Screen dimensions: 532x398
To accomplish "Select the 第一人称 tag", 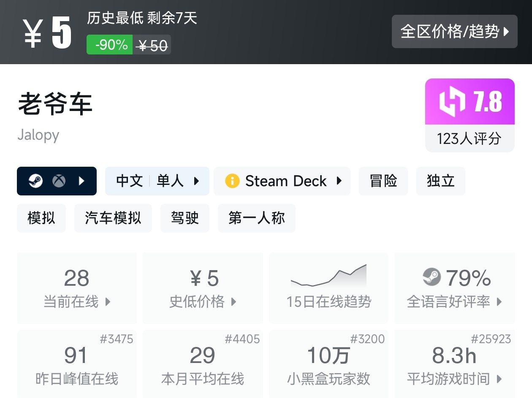I will 256,218.
